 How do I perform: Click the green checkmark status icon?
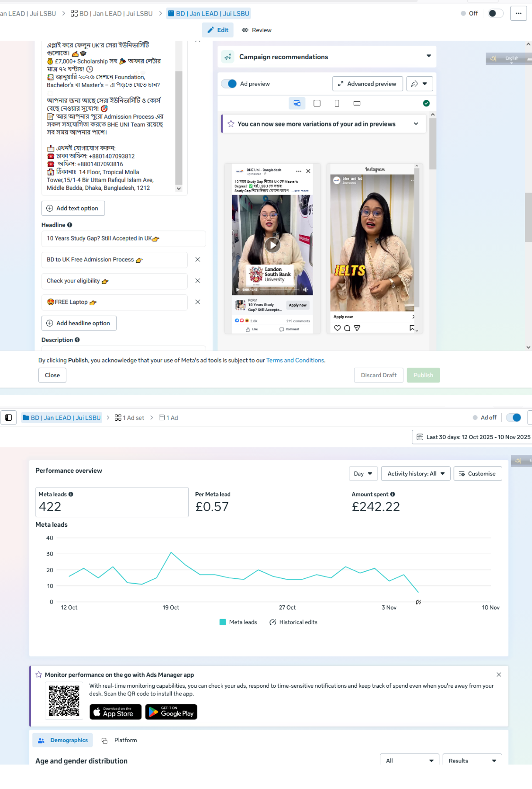click(x=426, y=103)
